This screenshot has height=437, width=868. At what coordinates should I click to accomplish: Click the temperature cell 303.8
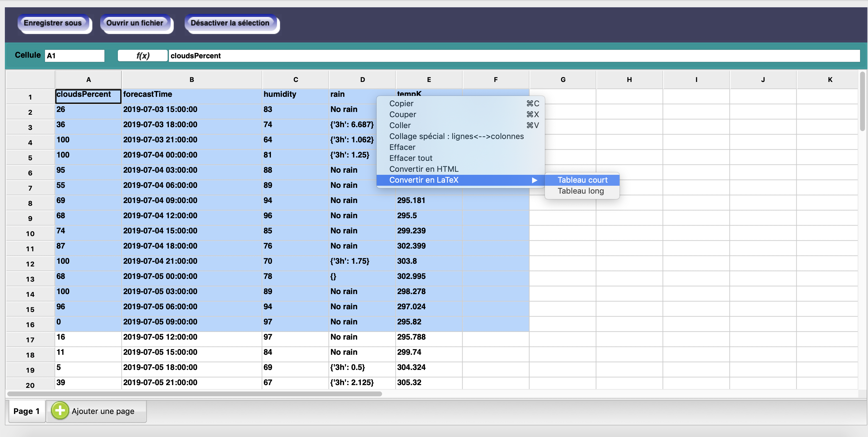(429, 263)
